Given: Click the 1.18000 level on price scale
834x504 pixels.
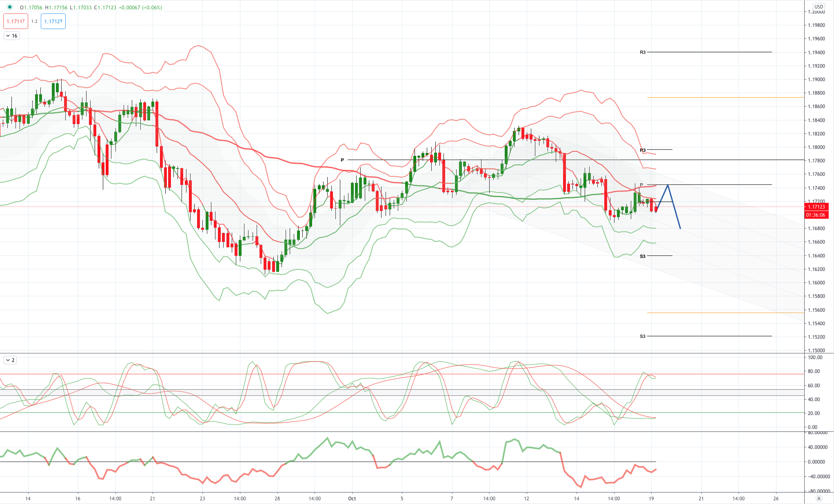Looking at the screenshot, I should [816, 147].
